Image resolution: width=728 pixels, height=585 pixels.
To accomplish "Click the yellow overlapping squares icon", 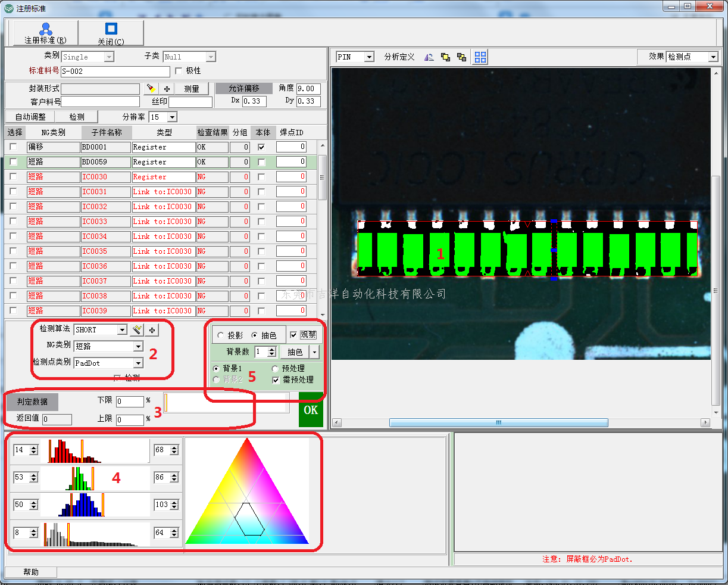I will (461, 57).
